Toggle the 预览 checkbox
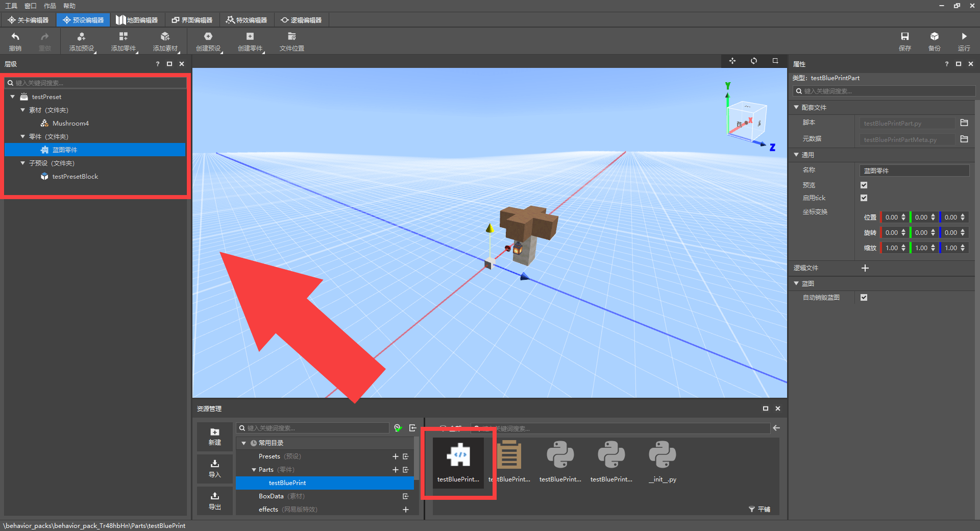 (x=864, y=185)
